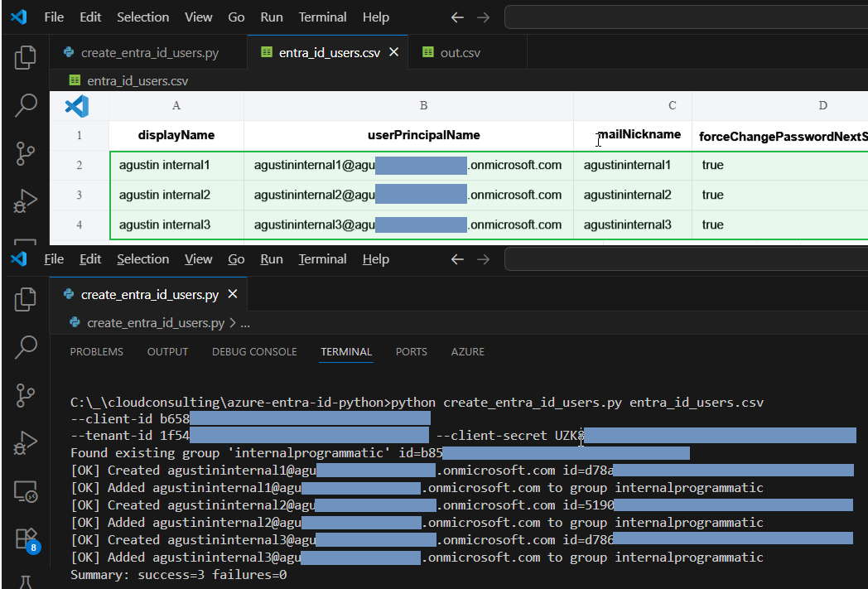The image size is (868, 589).
Task: Open the Selection menu in the bottom window
Action: 142,259
